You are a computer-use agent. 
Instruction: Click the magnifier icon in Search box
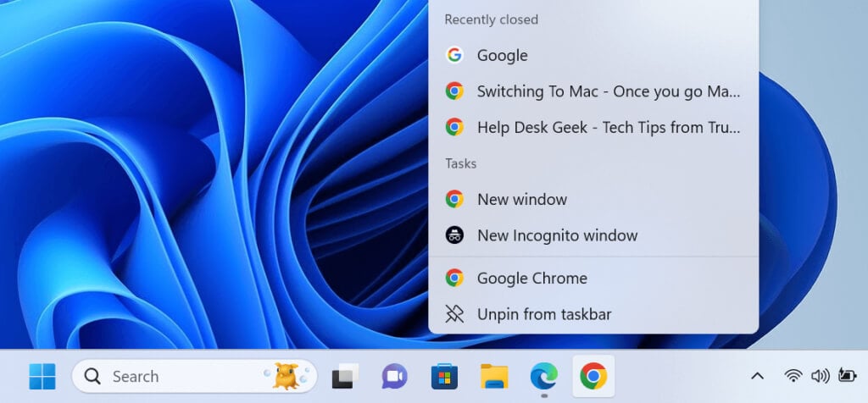[92, 377]
